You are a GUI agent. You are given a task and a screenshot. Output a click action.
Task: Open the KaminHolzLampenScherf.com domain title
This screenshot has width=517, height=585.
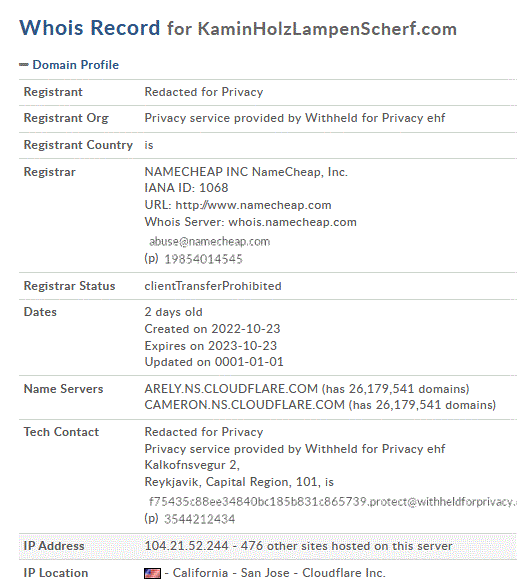click(x=327, y=29)
